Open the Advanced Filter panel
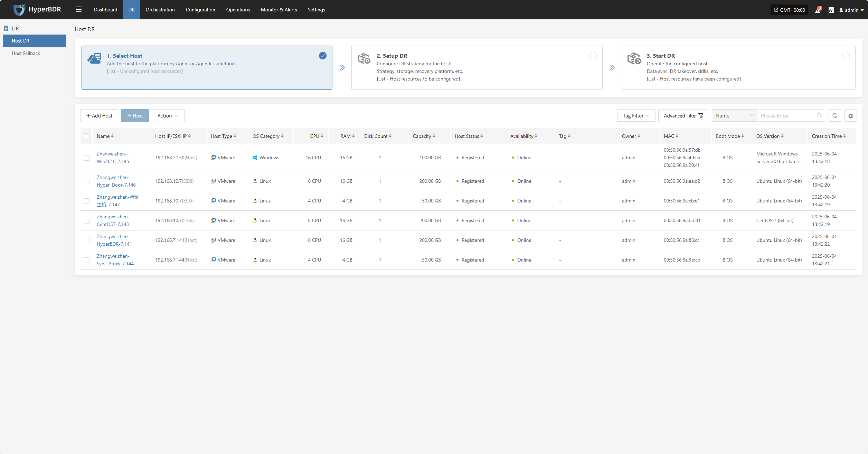This screenshot has height=454, width=868. point(683,116)
